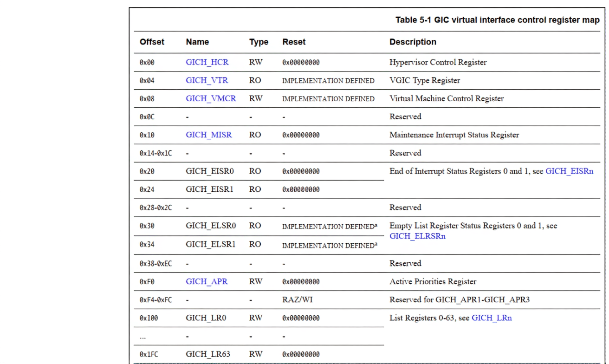Open the GICH_HCR register link

pyautogui.click(x=207, y=62)
